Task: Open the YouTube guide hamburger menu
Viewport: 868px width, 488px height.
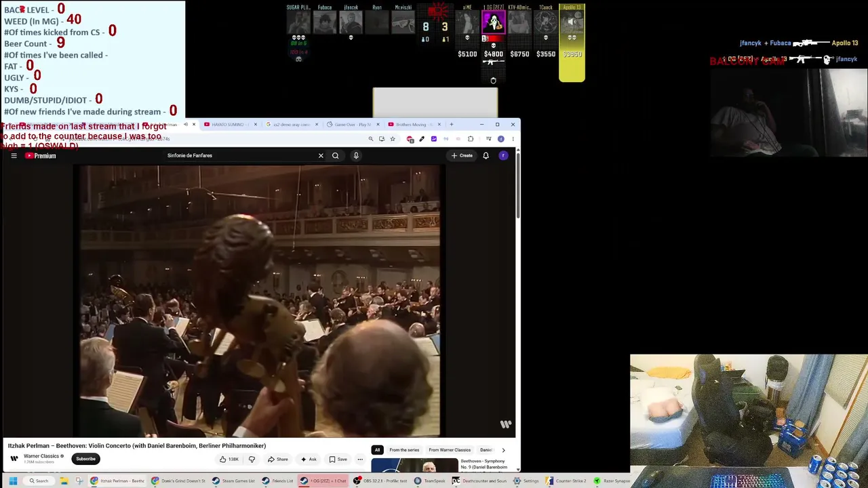Action: point(14,156)
